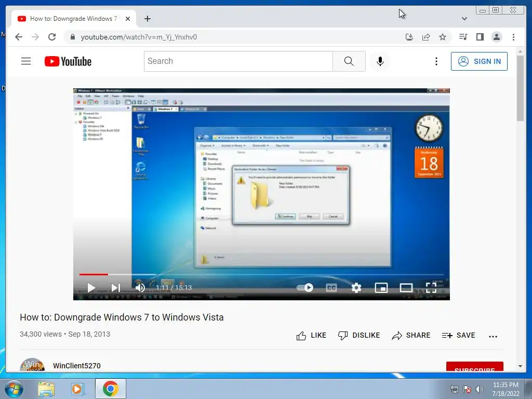Like the video
Screen dimensions: 532x399
click(311, 336)
